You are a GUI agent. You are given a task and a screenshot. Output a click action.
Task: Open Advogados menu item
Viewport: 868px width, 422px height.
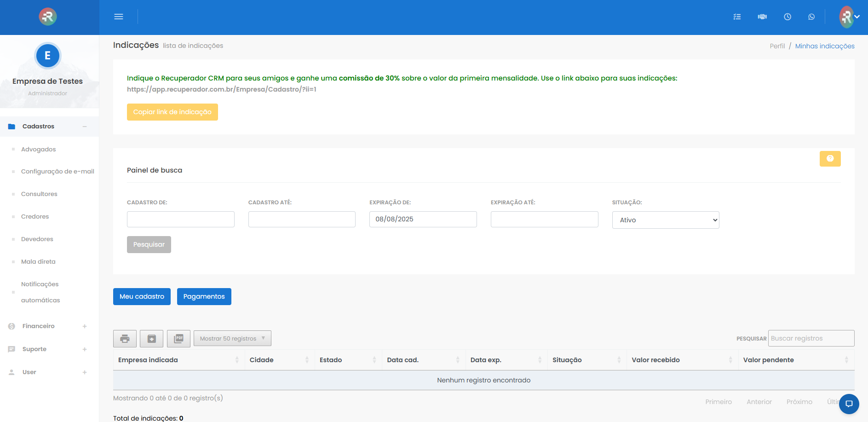coord(39,150)
